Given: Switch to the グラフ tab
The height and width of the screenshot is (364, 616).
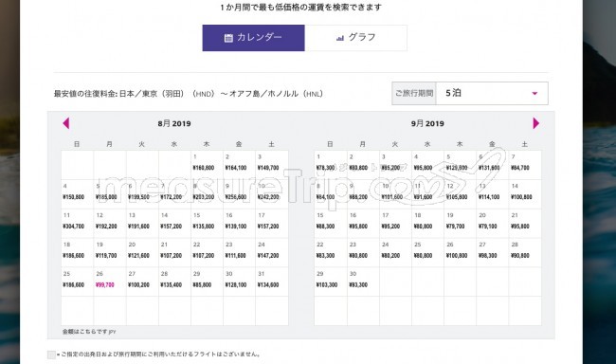Looking at the screenshot, I should 356,38.
